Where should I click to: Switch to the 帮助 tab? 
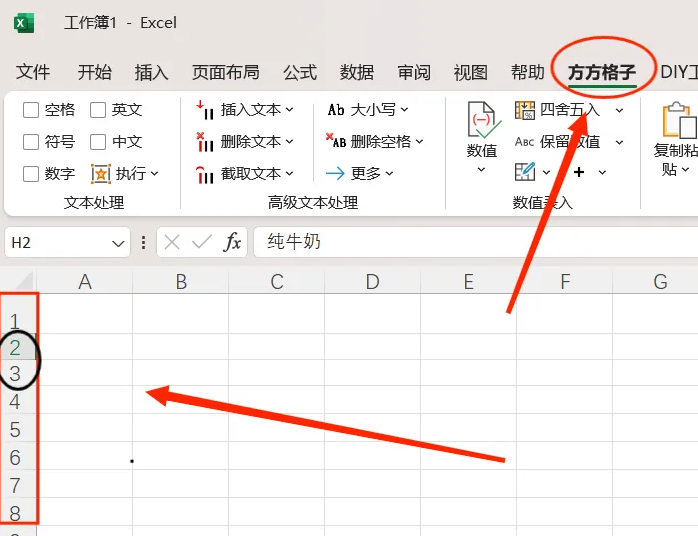point(528,72)
